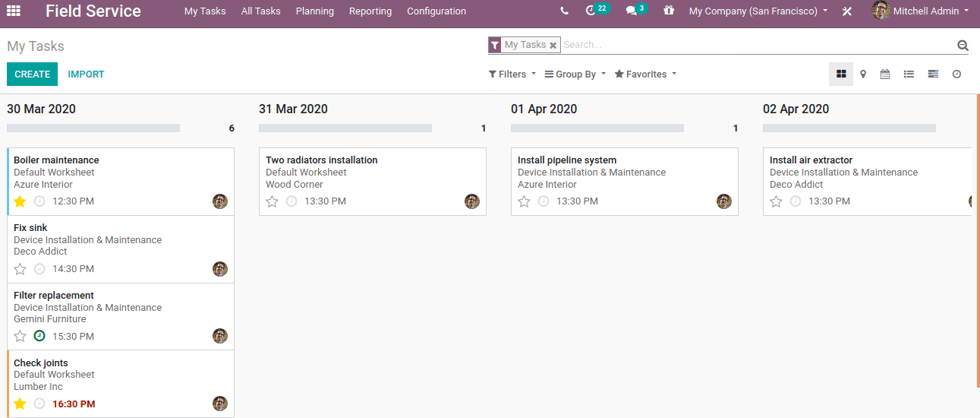The image size is (980, 418).
Task: Click activity clock on Fix sink card
Action: point(39,269)
